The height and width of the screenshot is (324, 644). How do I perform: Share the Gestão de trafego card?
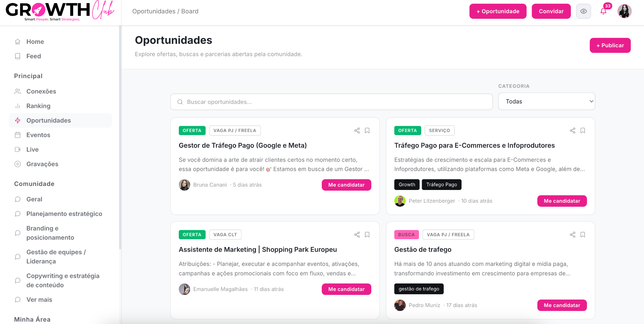coord(573,235)
